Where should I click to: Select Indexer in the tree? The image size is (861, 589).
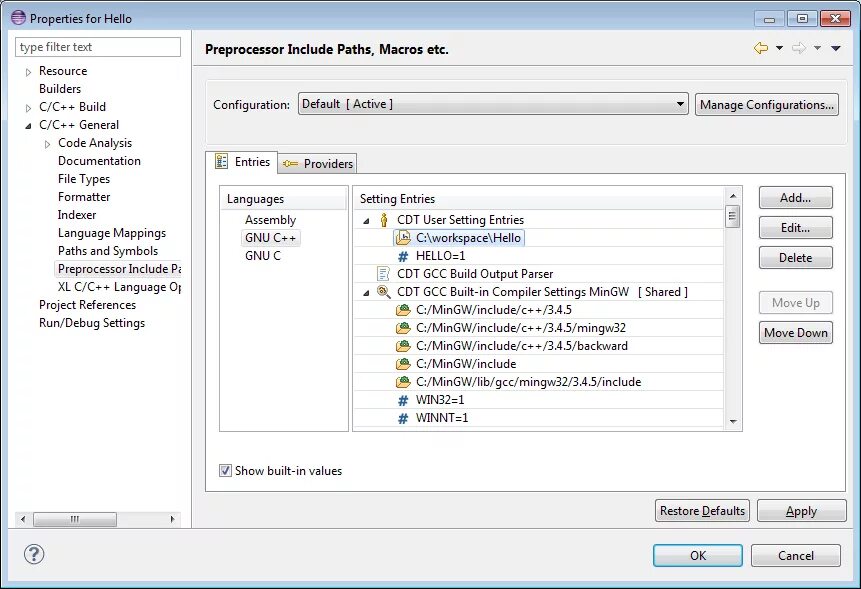(x=77, y=215)
